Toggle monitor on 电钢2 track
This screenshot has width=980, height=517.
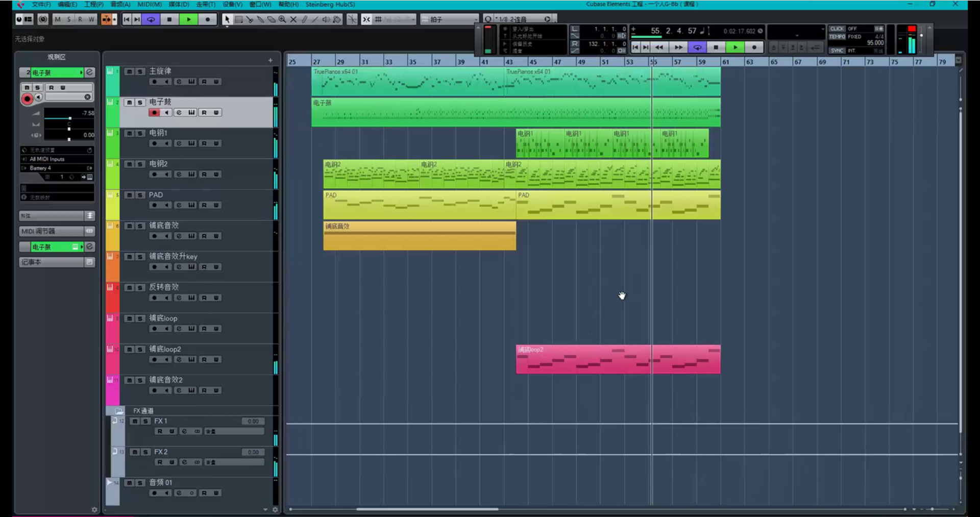pos(166,175)
